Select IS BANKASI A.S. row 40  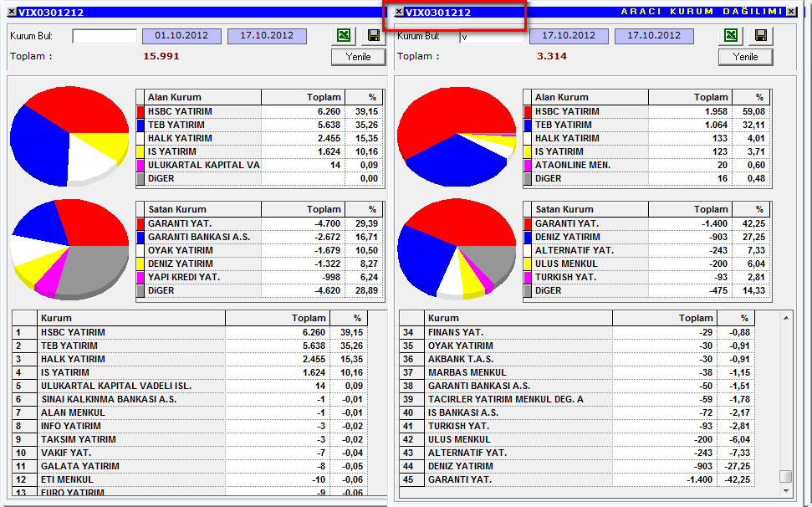click(x=577, y=412)
